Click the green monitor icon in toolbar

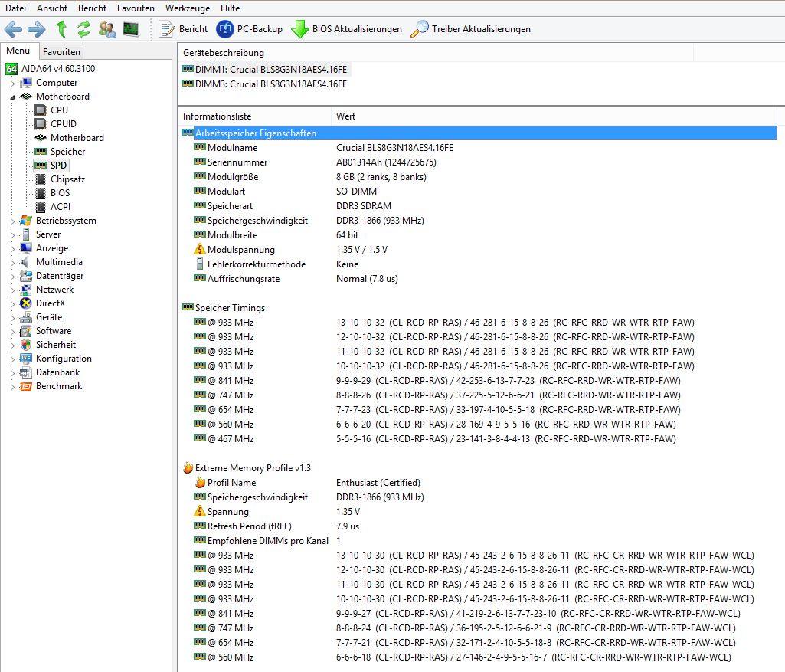pyautogui.click(x=131, y=29)
